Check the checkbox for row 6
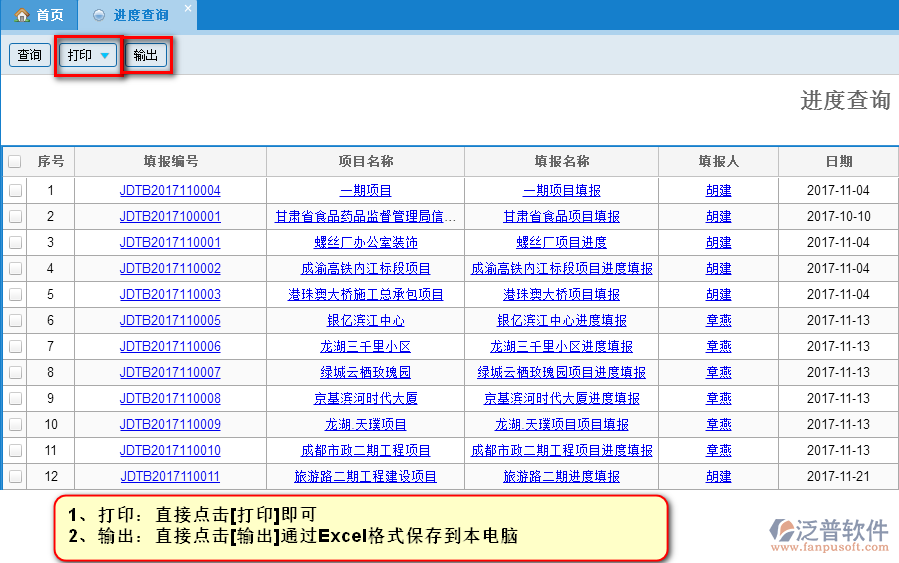 [x=15, y=320]
